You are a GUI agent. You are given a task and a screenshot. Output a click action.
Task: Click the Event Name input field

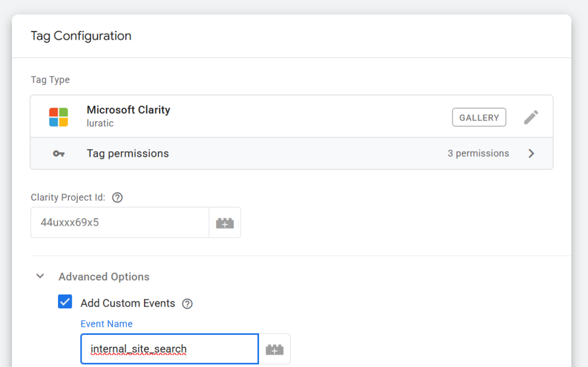click(169, 349)
